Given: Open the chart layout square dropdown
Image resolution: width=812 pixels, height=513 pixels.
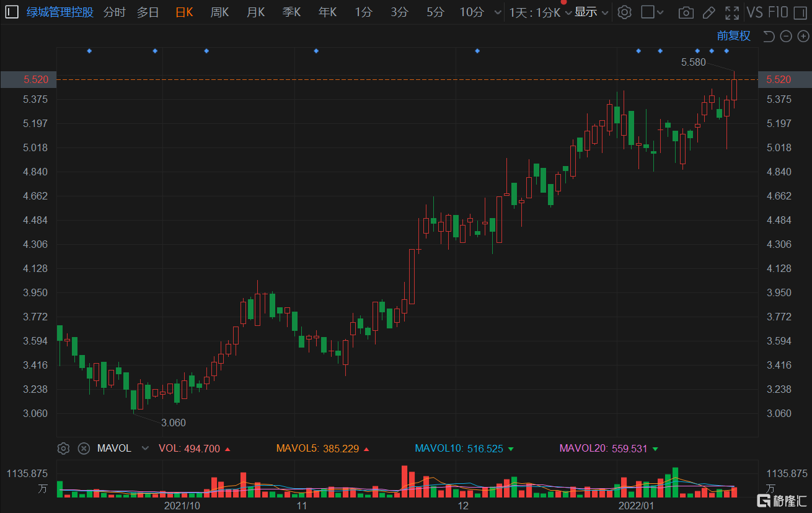Looking at the screenshot, I should click(x=652, y=12).
